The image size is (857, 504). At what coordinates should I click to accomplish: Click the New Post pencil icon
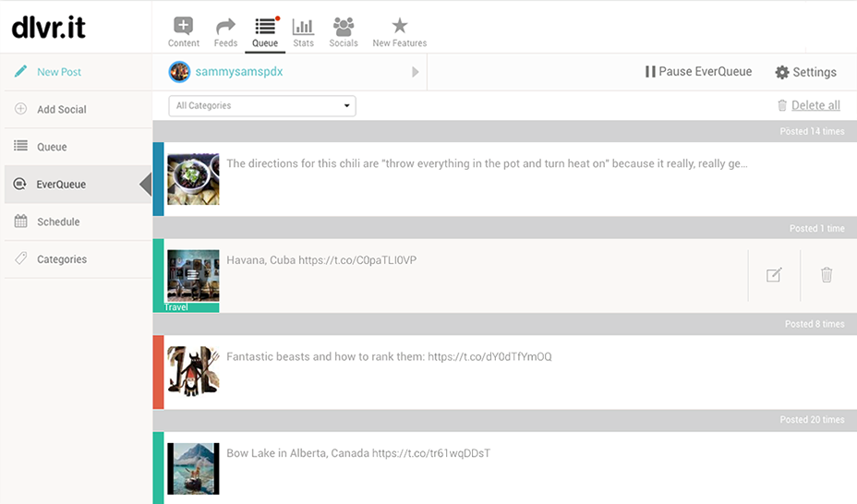[20, 71]
